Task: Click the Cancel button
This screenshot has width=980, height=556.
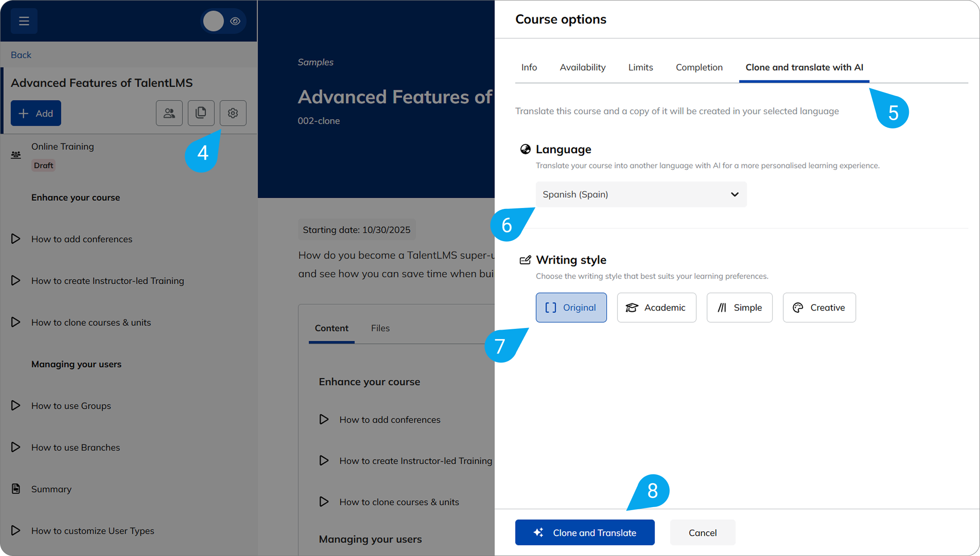Action: point(702,533)
